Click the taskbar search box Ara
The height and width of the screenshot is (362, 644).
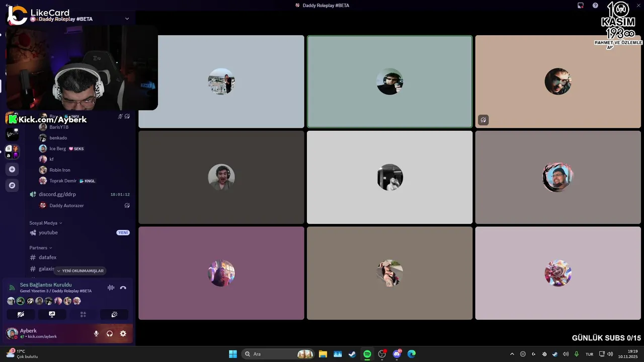click(x=278, y=354)
